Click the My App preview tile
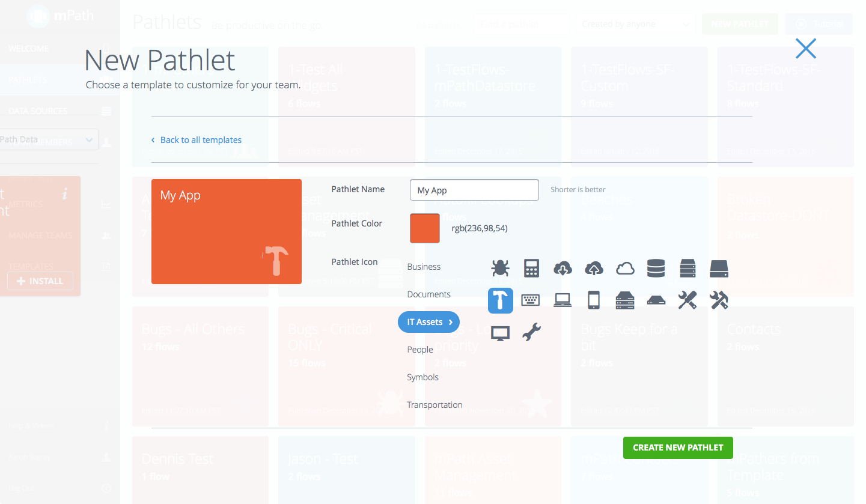The width and height of the screenshot is (866, 504). click(227, 231)
